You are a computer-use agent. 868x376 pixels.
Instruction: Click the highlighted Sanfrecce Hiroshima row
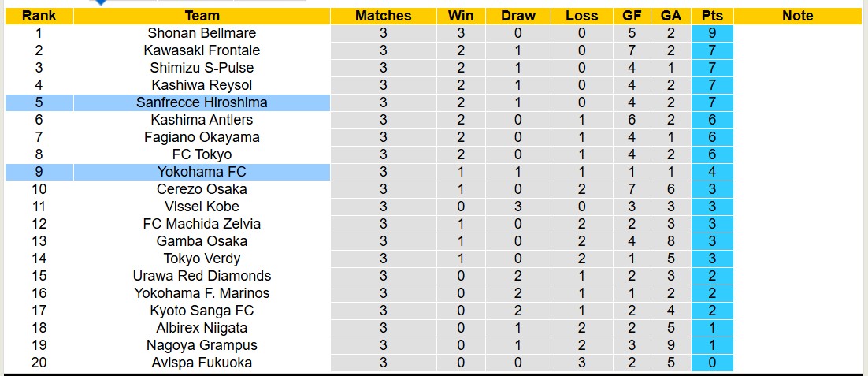pyautogui.click(x=202, y=102)
